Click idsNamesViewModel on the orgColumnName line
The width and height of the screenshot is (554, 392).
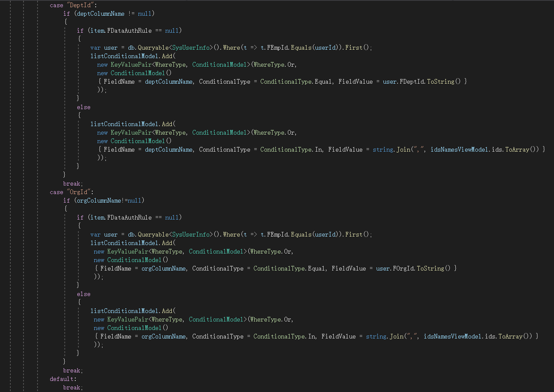point(453,336)
